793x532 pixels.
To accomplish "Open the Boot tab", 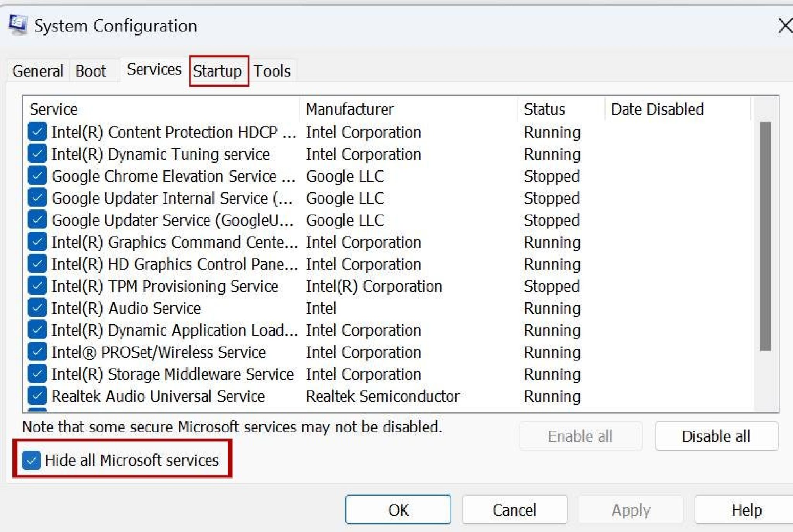I will pos(91,70).
